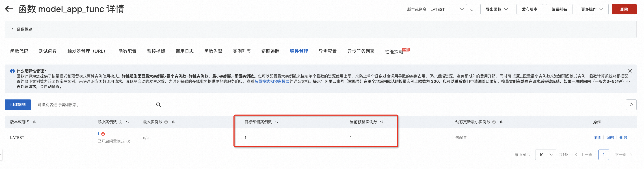Open the 实例列表 tab
The width and height of the screenshot is (644, 169).
click(242, 51)
